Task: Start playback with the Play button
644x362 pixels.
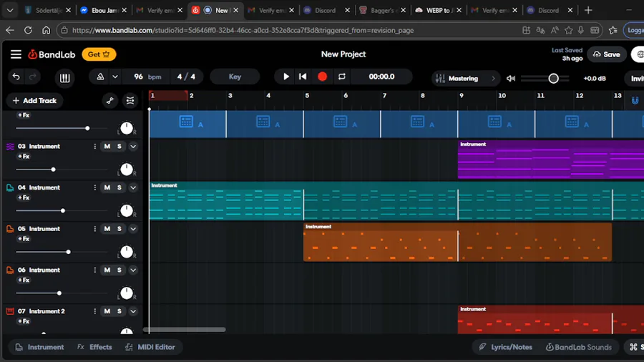Action: [x=286, y=77]
